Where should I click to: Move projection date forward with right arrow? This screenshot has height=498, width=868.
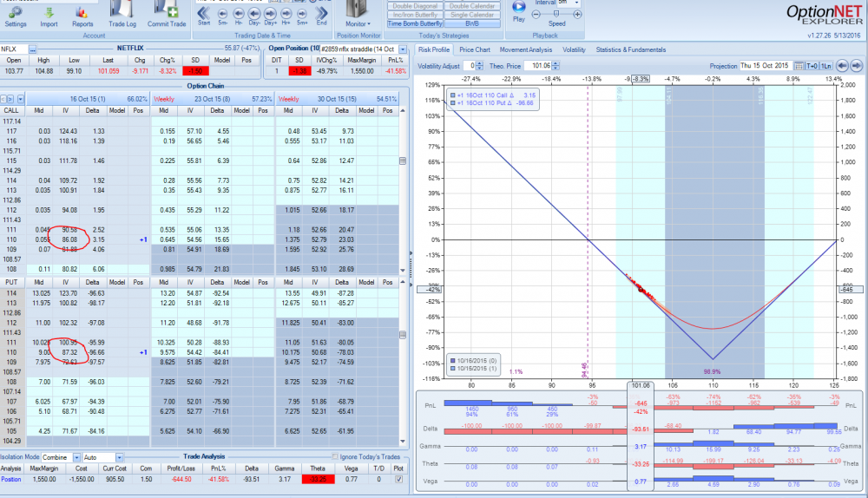pyautogui.click(x=857, y=66)
